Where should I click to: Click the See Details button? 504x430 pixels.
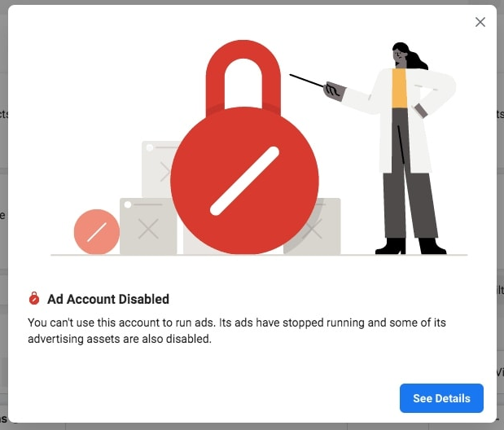[x=441, y=398]
